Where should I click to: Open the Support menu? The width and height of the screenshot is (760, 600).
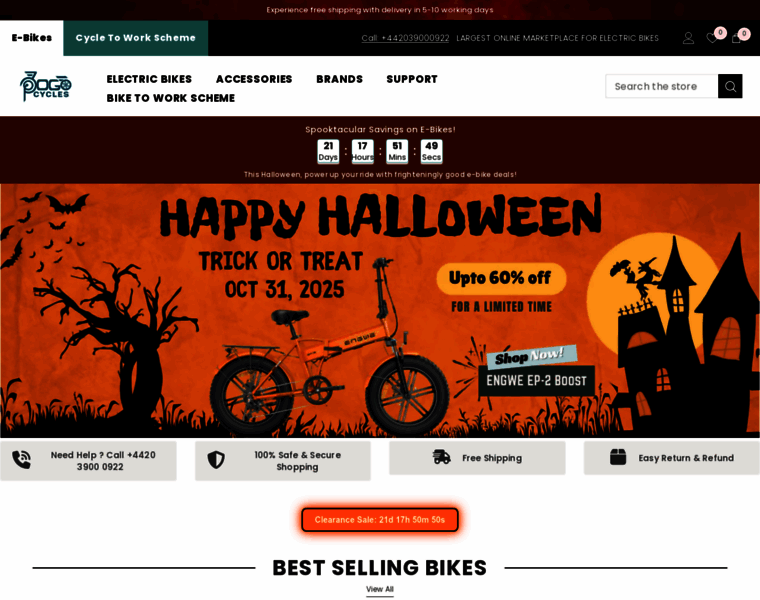(x=412, y=79)
